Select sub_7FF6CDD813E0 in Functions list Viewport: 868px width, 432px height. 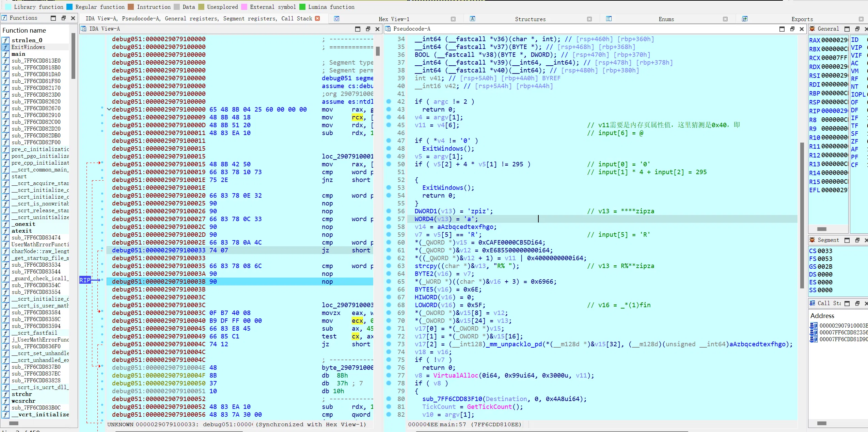click(x=36, y=61)
